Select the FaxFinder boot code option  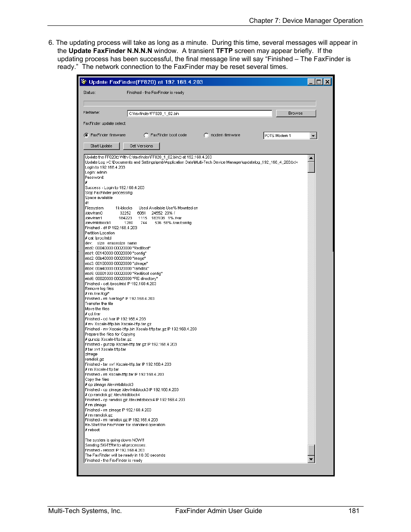click(x=146, y=135)
